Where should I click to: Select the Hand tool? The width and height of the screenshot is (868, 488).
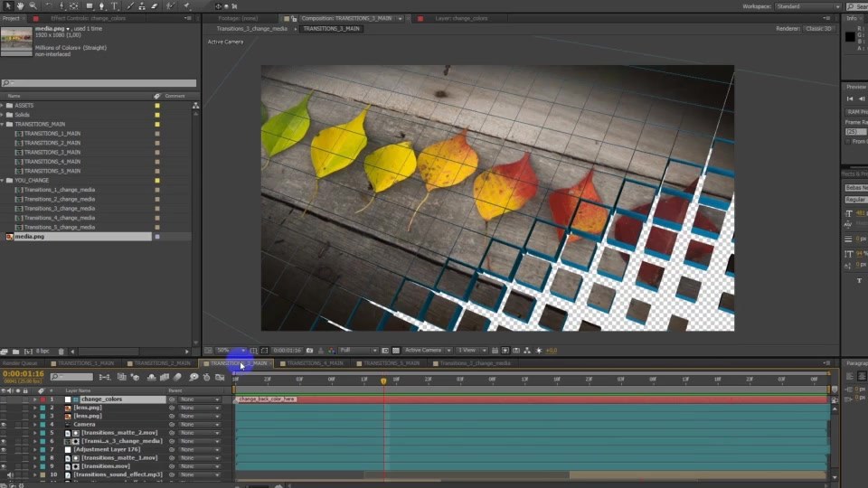21,6
